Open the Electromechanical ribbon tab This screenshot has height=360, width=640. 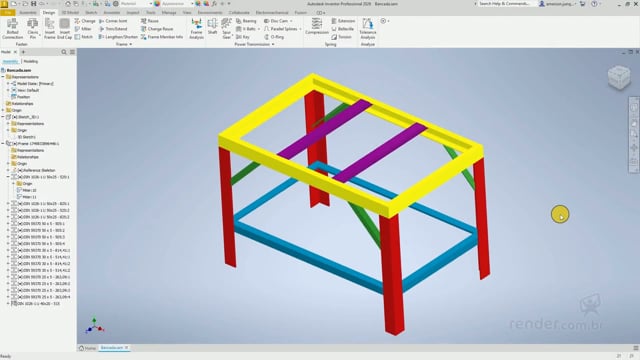click(x=272, y=13)
